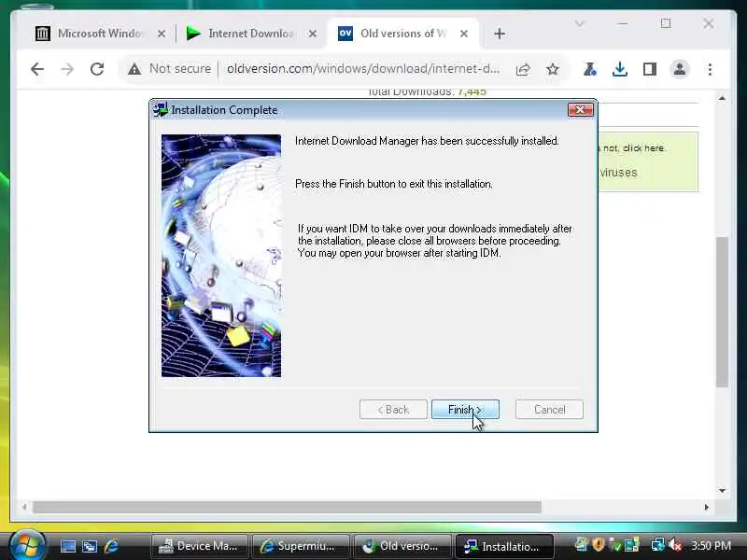Click the Switch between windows quick launch icon
Image resolution: width=747 pixels, height=560 pixels.
[x=90, y=546]
